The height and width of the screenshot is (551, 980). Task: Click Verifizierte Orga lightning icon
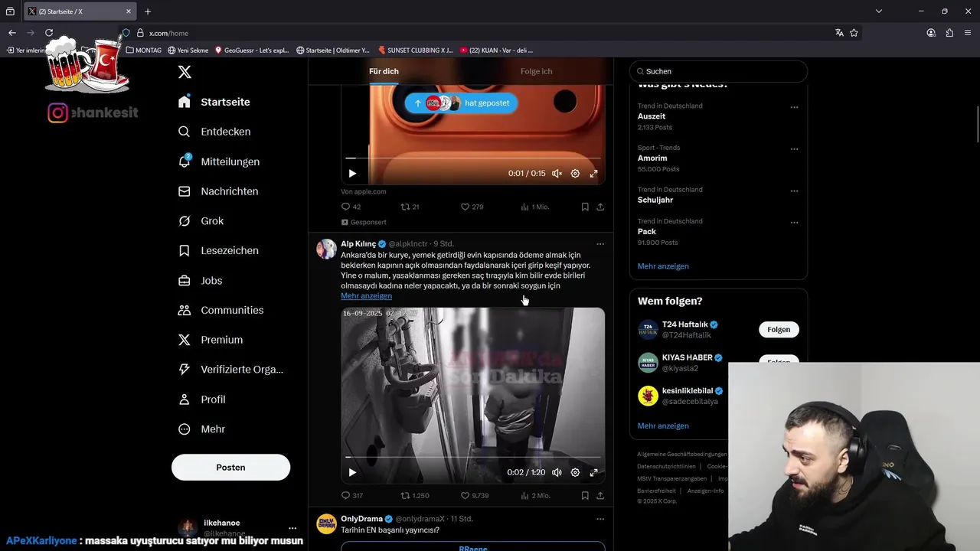[x=184, y=370]
